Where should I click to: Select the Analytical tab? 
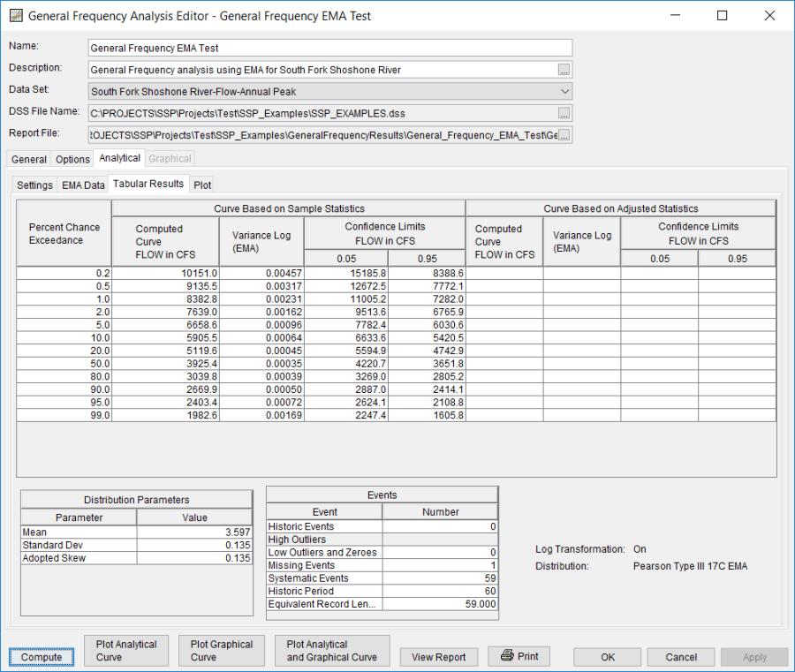119,158
